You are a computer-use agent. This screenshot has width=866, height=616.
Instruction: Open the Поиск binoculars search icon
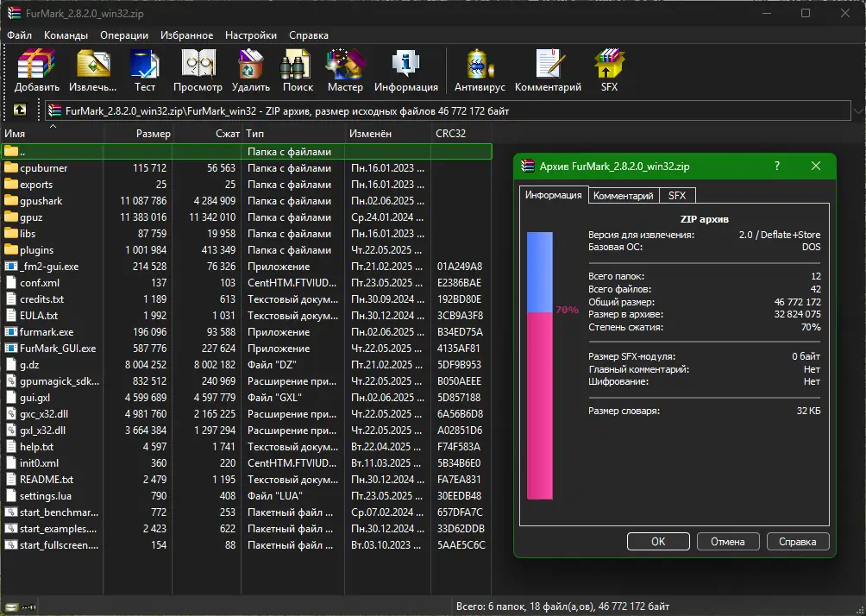point(298,70)
